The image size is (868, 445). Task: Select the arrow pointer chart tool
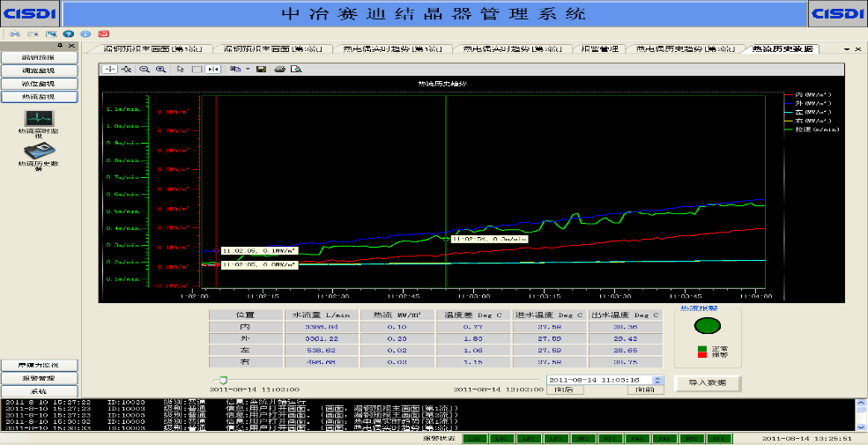(x=181, y=70)
